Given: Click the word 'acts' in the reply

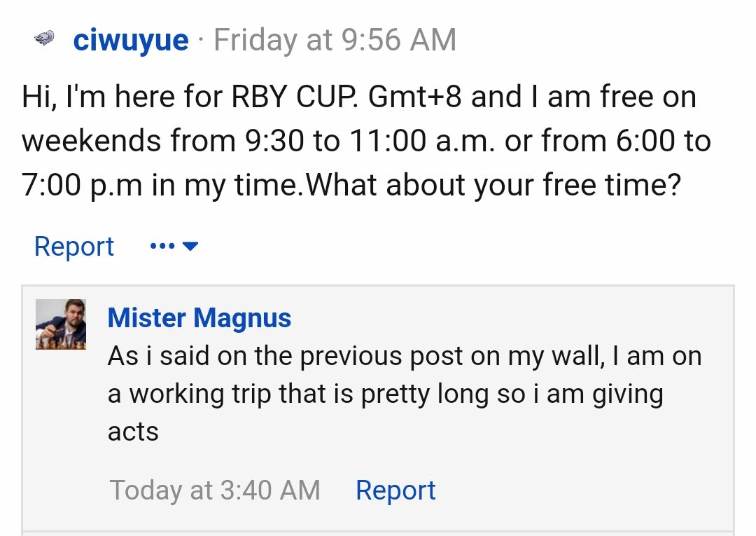Looking at the screenshot, I should coord(133,432).
